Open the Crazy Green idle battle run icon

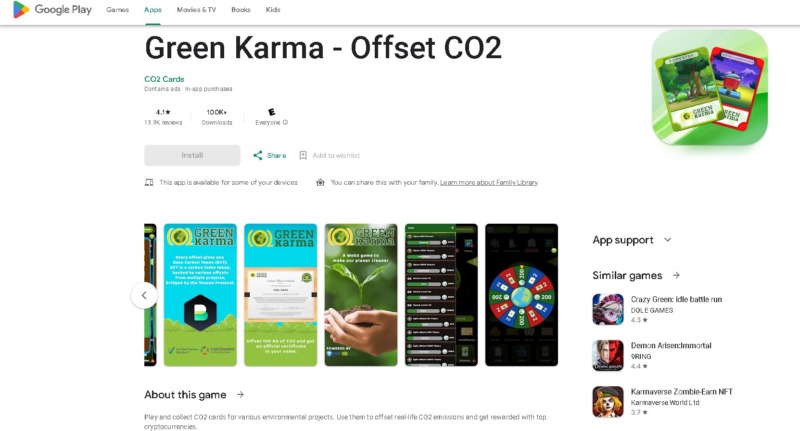(608, 309)
